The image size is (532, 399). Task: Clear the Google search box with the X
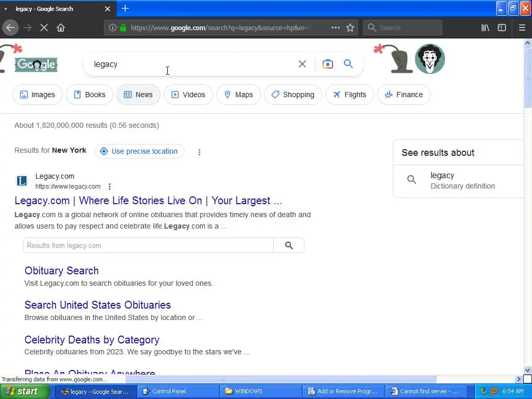pyautogui.click(x=302, y=64)
